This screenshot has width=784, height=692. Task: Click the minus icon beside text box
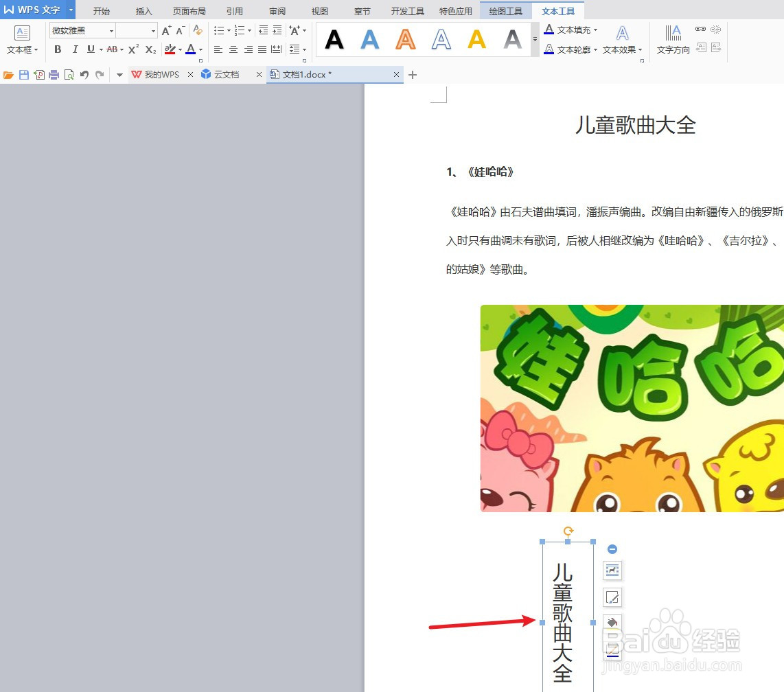(612, 549)
